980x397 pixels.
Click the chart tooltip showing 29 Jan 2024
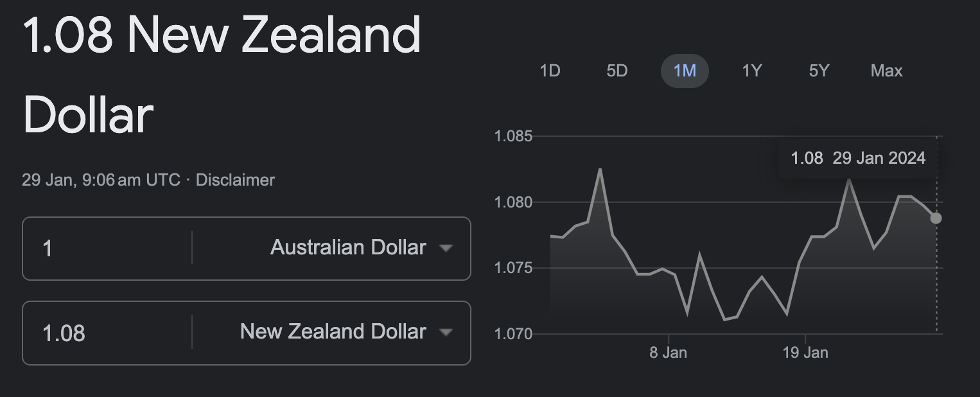click(x=858, y=158)
